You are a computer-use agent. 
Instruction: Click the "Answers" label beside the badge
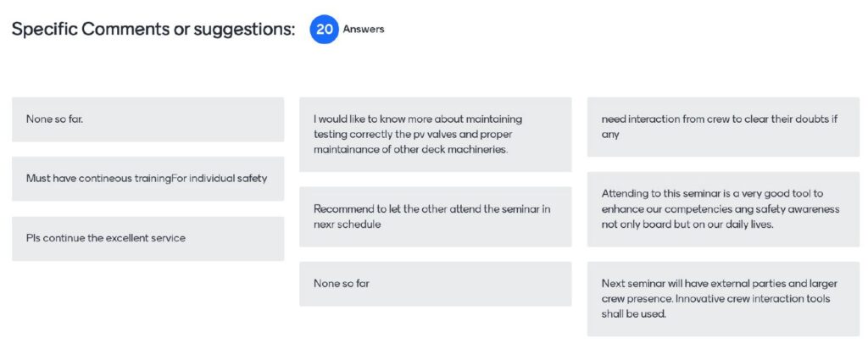[x=364, y=30]
